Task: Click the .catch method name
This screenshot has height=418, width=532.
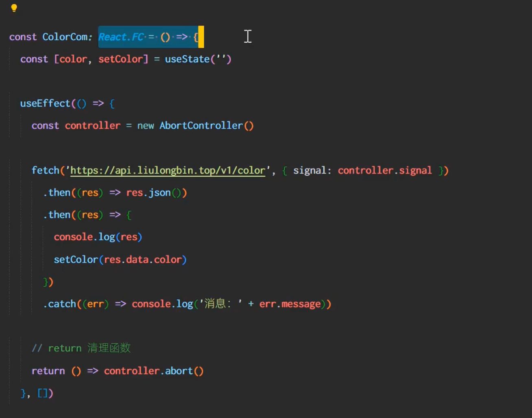Action: pyautogui.click(x=62, y=304)
